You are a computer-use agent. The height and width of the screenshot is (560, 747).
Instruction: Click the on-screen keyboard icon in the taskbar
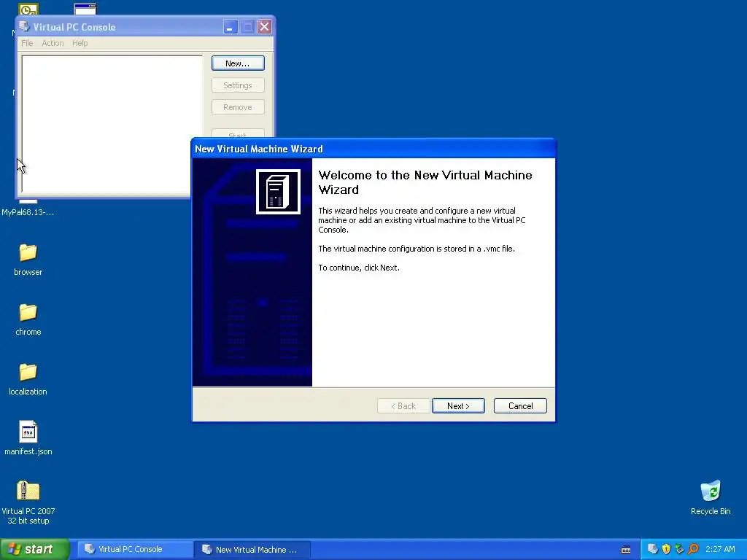pyautogui.click(x=626, y=550)
